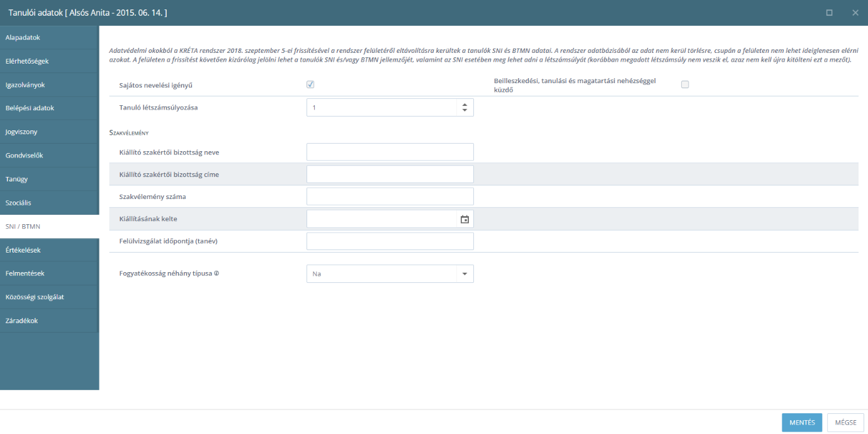Switch to the Záradékok tab
Screen dimensions: 868x434
50,321
